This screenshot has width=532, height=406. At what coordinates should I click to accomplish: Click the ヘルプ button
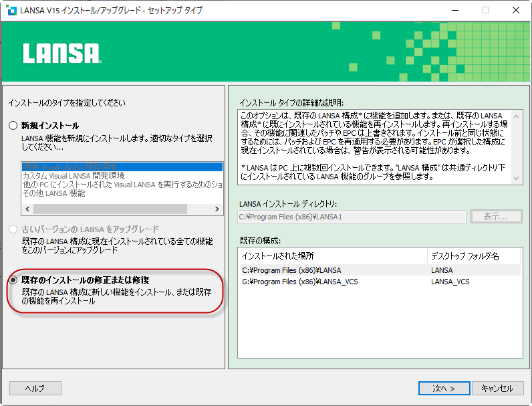[35, 388]
